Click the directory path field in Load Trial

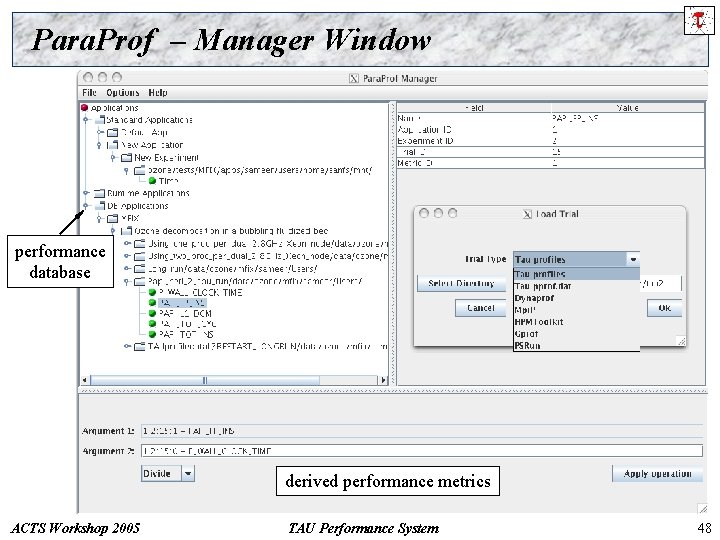click(660, 283)
